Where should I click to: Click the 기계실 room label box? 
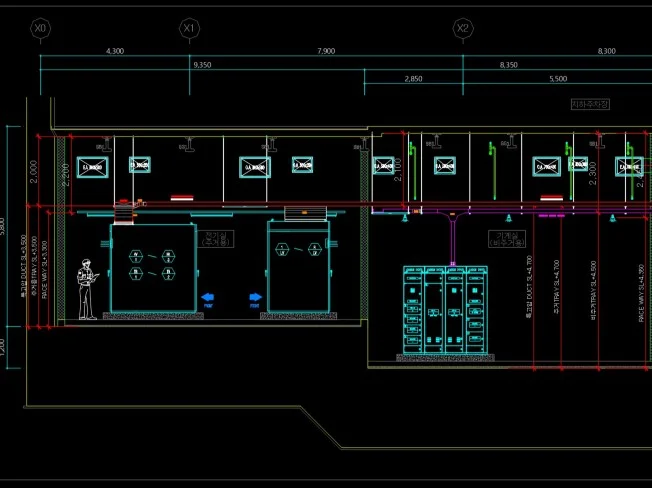[505, 238]
